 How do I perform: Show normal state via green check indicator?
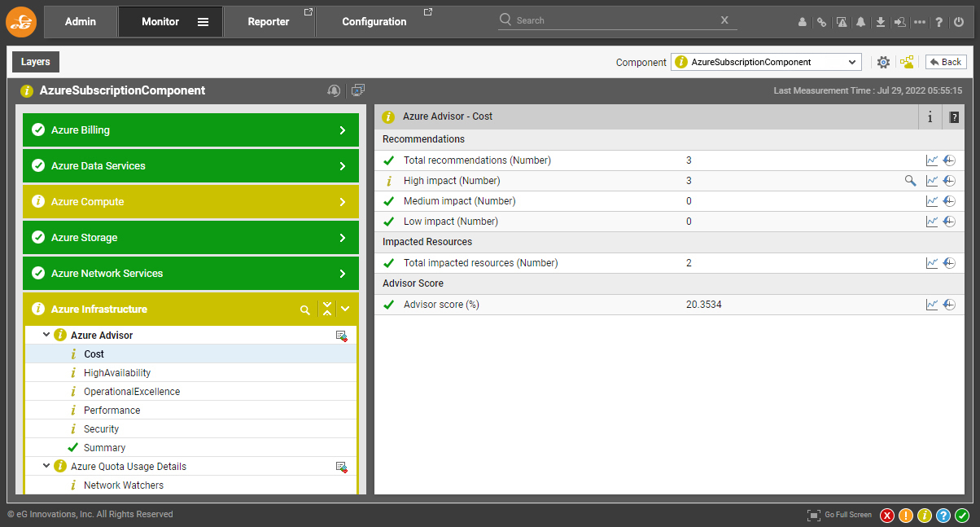(x=962, y=515)
